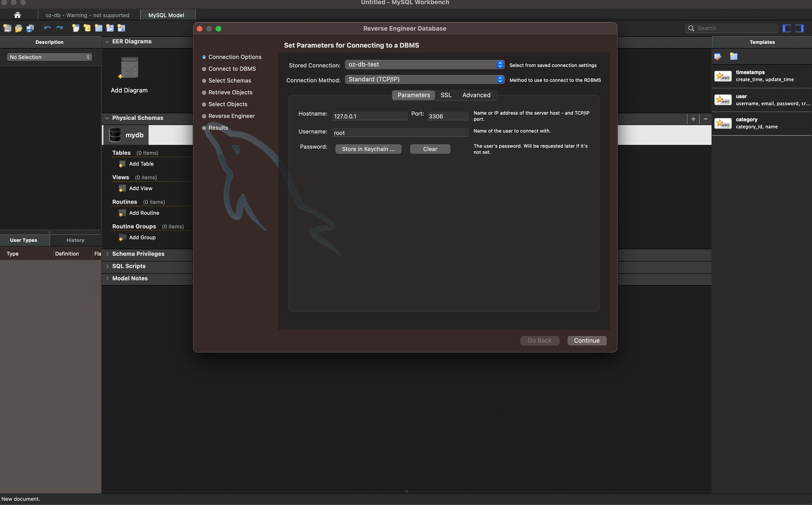Click the redo arrow icon
Screen dimensions: 812x505
click(x=59, y=28)
